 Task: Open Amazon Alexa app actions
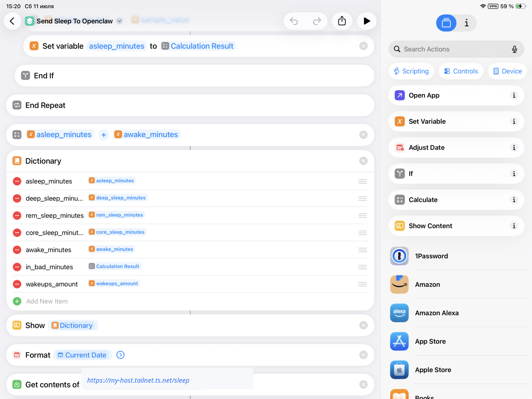(x=458, y=313)
